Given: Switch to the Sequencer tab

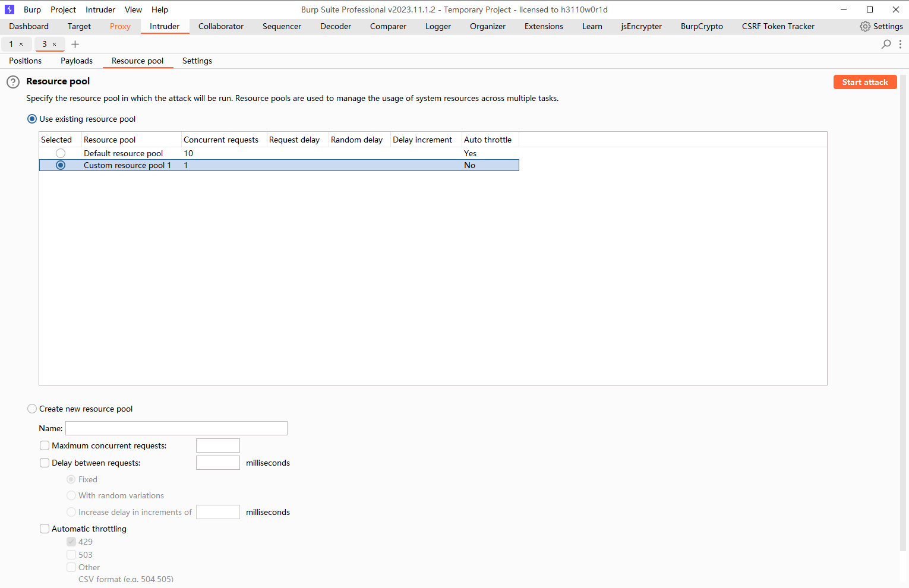Looking at the screenshot, I should pos(282,26).
